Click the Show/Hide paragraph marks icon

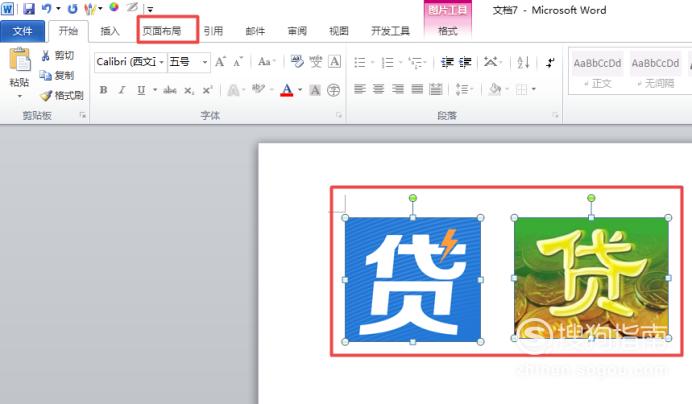[x=550, y=63]
